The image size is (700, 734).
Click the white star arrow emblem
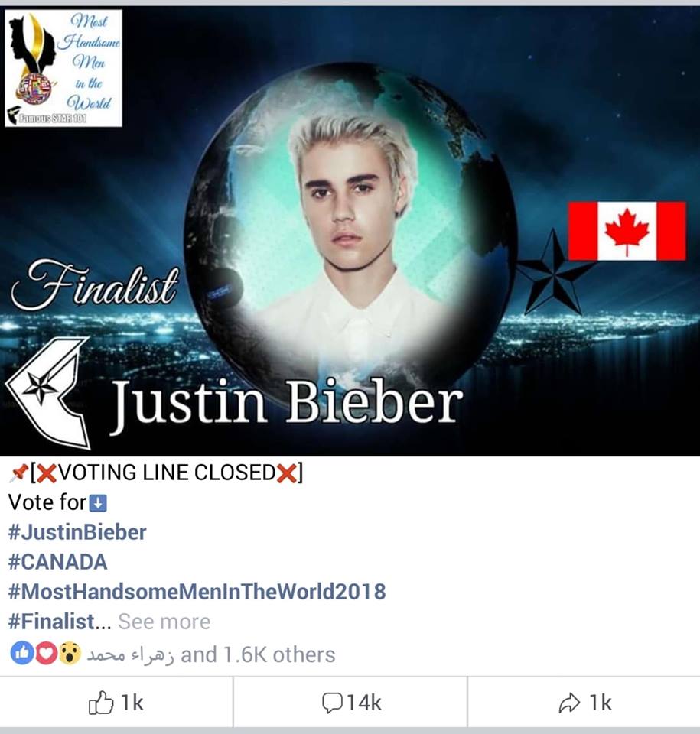pos(47,392)
